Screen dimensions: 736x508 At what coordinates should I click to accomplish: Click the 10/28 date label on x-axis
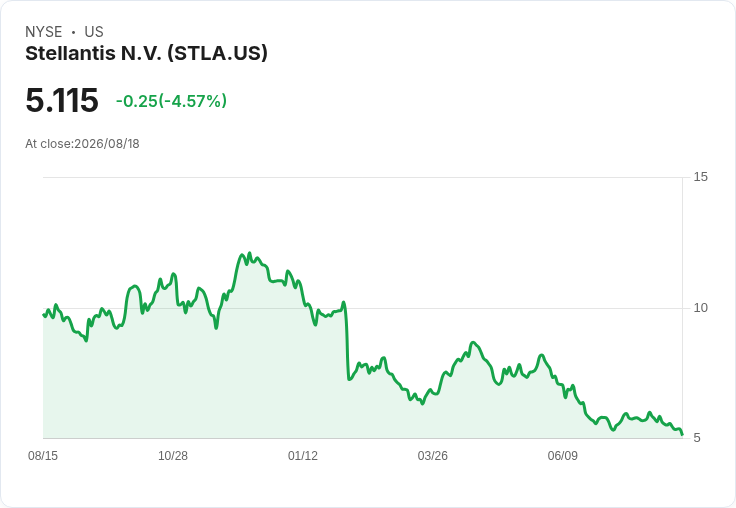[x=173, y=455]
